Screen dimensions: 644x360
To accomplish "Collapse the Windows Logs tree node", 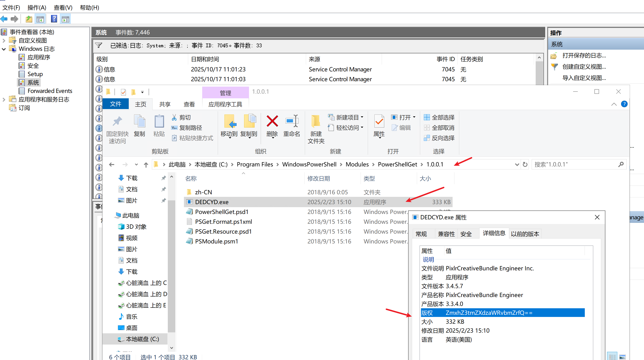I will pos(4,49).
